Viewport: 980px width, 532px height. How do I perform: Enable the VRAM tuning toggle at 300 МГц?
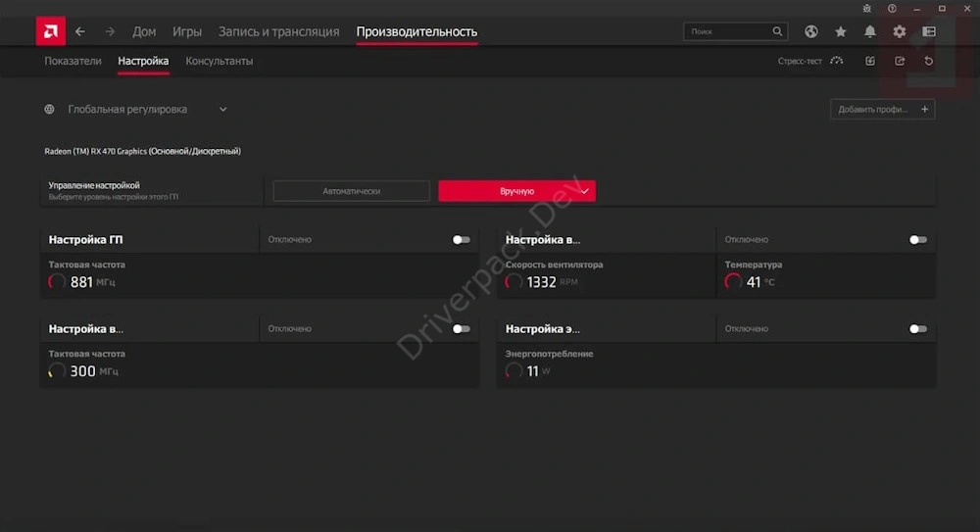point(462,329)
